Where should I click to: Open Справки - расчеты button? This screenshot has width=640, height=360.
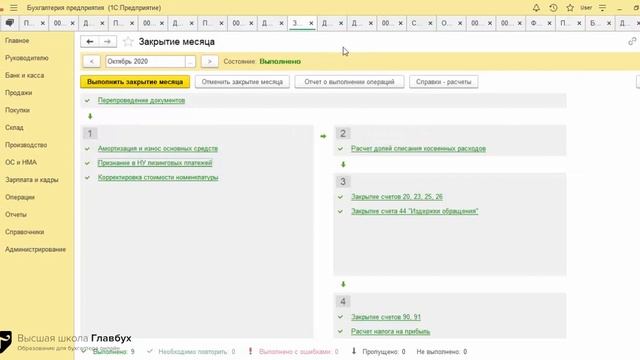(x=444, y=82)
